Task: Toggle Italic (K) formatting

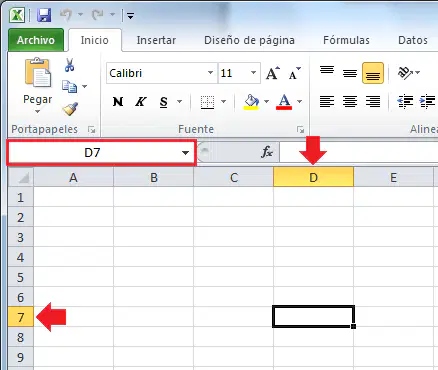Action: click(140, 101)
